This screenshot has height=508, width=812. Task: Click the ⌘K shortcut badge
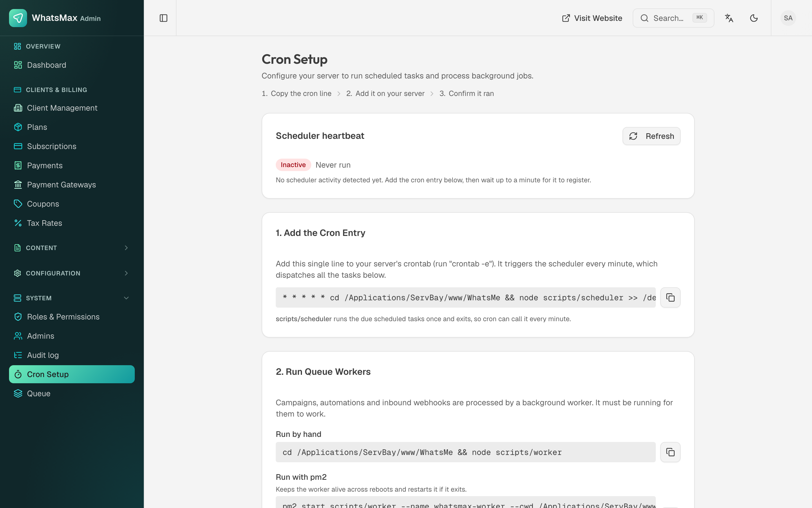tap(700, 18)
